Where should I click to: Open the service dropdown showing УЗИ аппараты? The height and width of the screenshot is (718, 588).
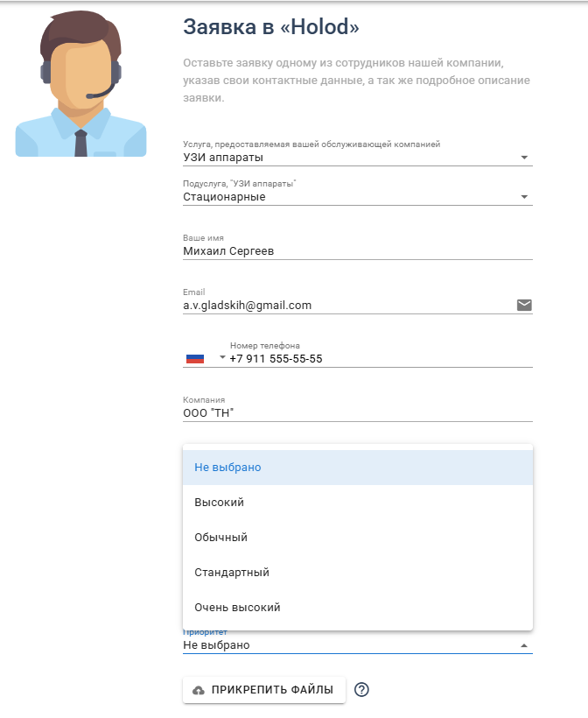point(357,158)
